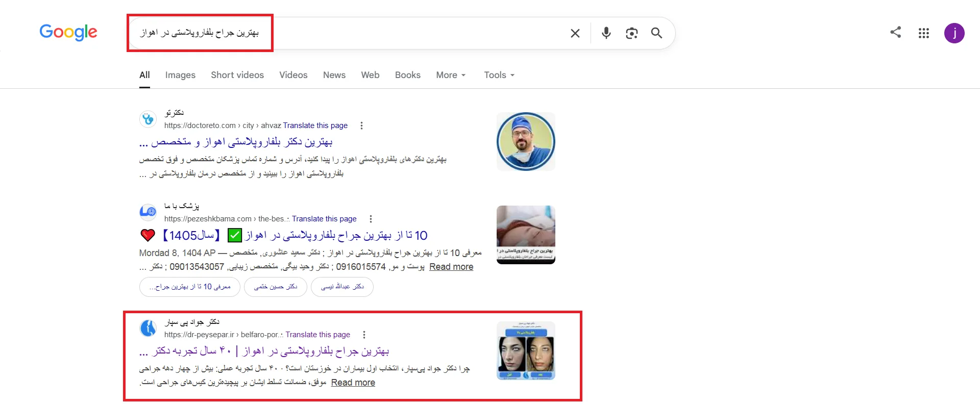
Task: Click the surgeon portrait thumbnail
Action: click(526, 141)
